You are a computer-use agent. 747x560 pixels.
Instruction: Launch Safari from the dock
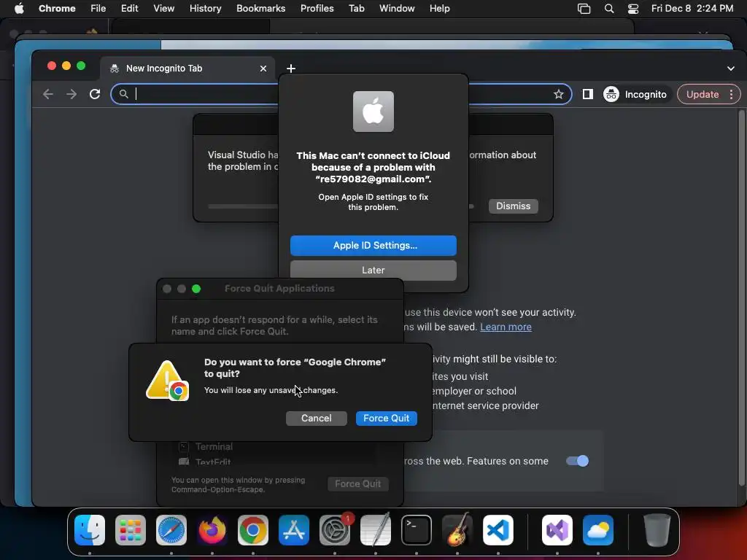[x=171, y=530]
